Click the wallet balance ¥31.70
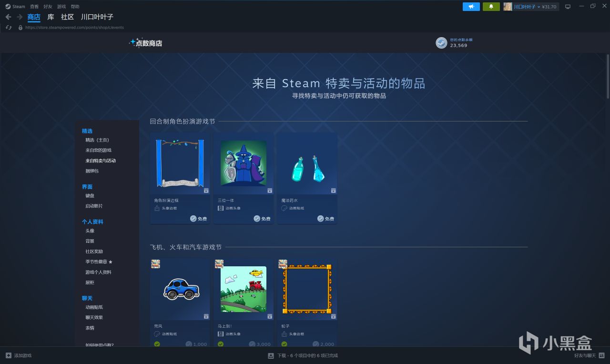 click(549, 7)
